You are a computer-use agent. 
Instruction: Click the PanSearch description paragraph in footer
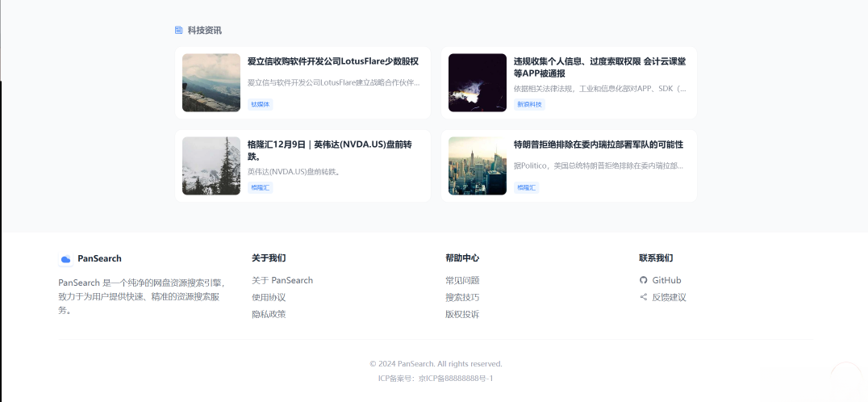pyautogui.click(x=142, y=296)
